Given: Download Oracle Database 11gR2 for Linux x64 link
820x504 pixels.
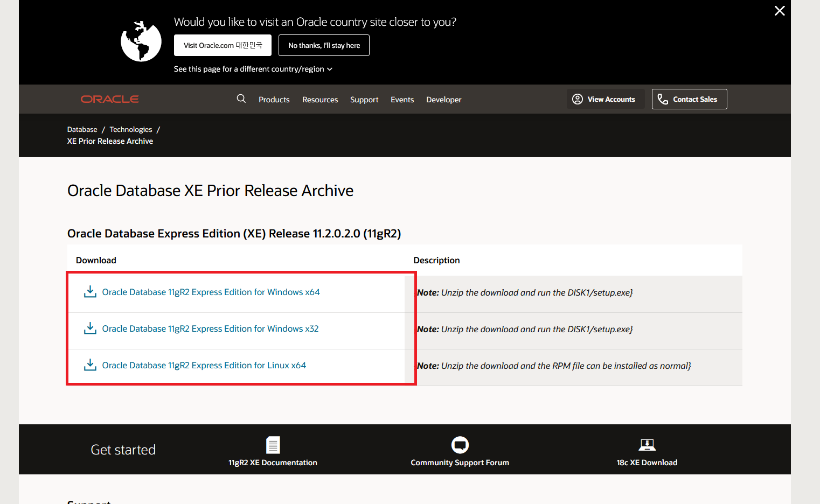Looking at the screenshot, I should tap(204, 365).
